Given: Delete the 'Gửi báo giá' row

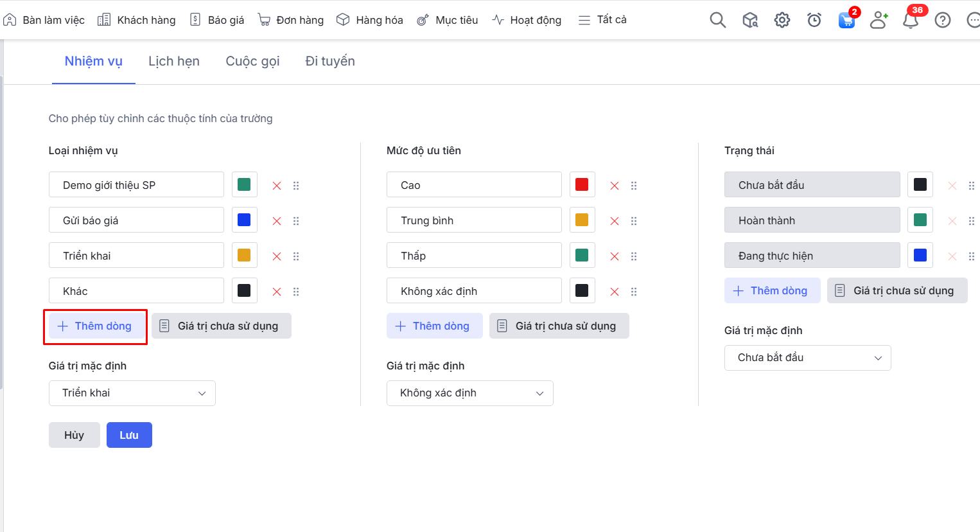Looking at the screenshot, I should (x=277, y=221).
